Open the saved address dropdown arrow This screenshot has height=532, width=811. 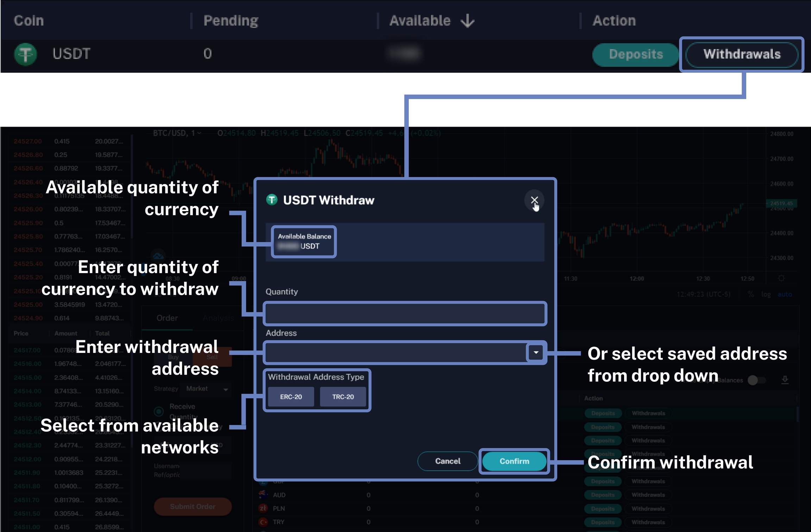pyautogui.click(x=535, y=352)
